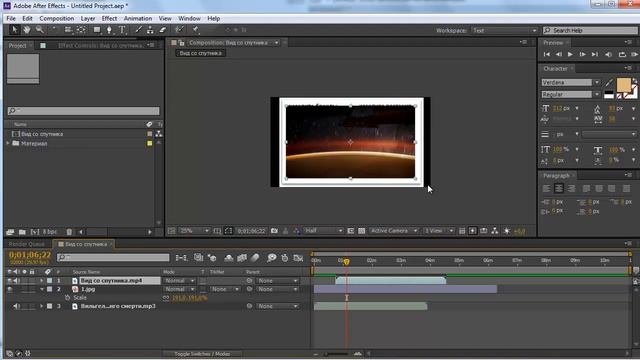Click New Composition icon in Project panel
Image resolution: width=640 pixels, height=360 pixels.
[35, 232]
